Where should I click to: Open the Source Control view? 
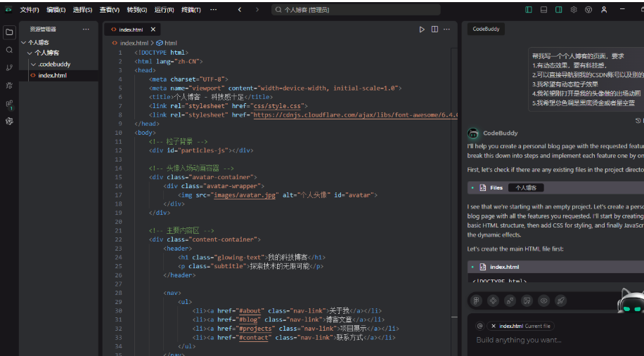[x=9, y=67]
